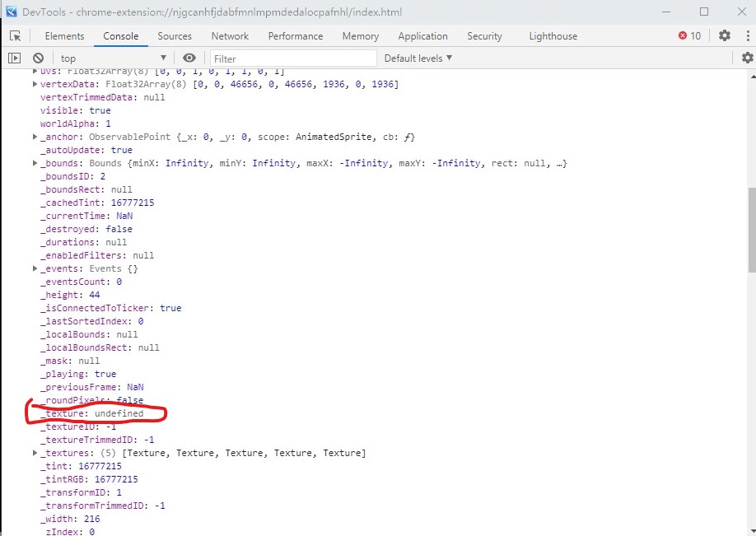Select the '_currentTime: NaN' line
The height and width of the screenshot is (536, 756).
[86, 216]
